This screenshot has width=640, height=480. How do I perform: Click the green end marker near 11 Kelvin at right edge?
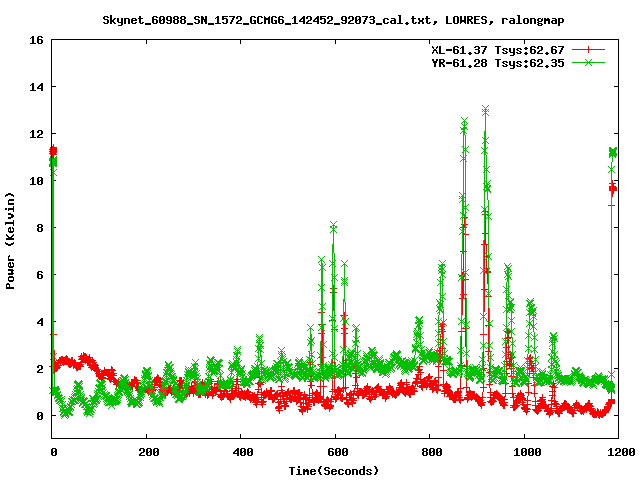613,152
